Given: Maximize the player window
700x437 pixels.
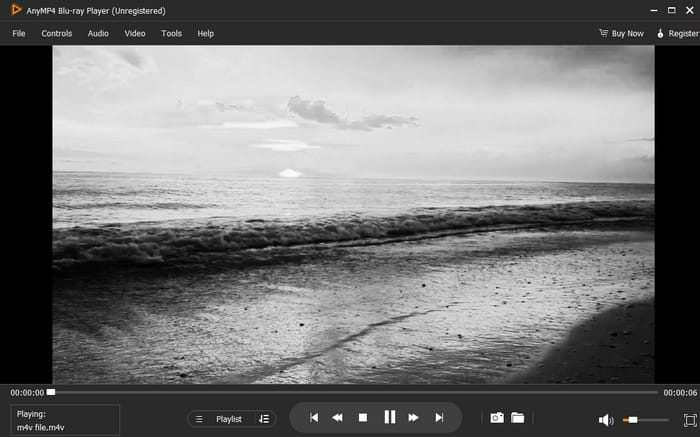Looking at the screenshot, I should coord(671,10).
